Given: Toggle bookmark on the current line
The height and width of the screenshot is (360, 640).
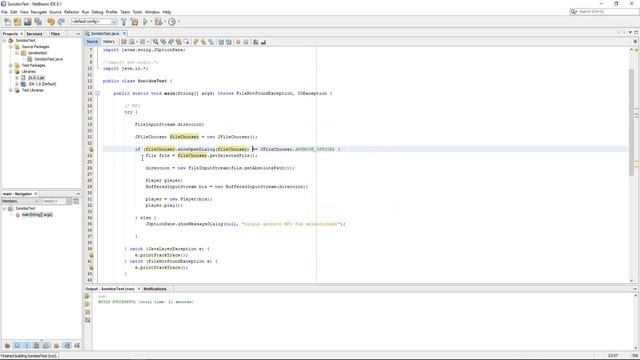Looking at the screenshot, I should [211, 42].
